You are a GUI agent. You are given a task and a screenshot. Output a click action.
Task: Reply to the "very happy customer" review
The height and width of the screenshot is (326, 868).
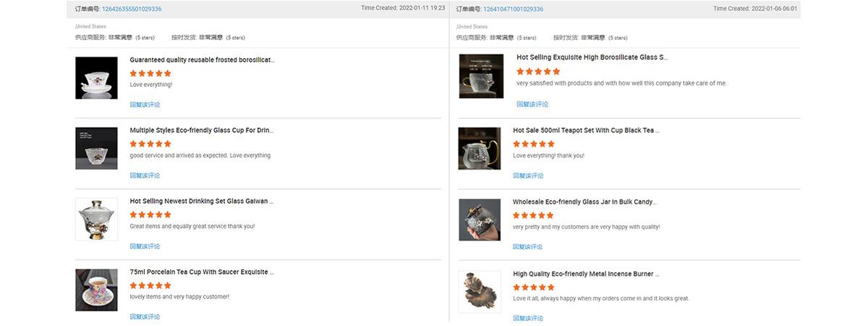145,317
